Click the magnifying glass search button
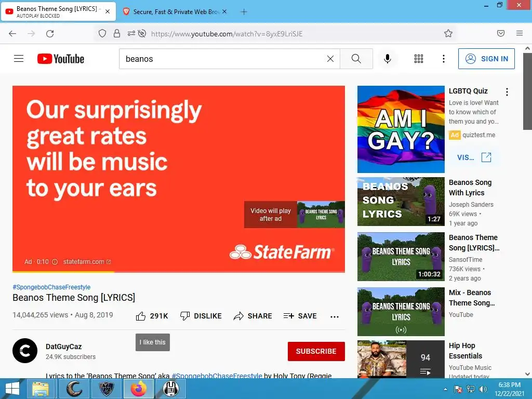Image resolution: width=532 pixels, height=399 pixels. [356, 59]
